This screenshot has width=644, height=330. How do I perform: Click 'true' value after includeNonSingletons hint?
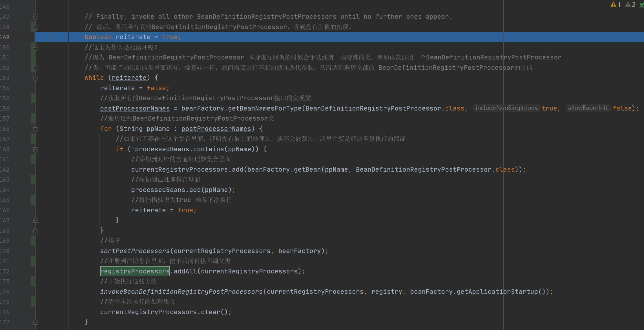[x=549, y=109]
